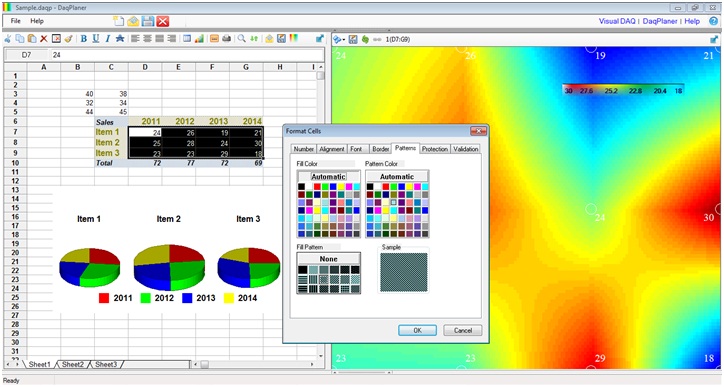Click the save image icon in contour panel
The image size is (724, 387).
point(353,39)
